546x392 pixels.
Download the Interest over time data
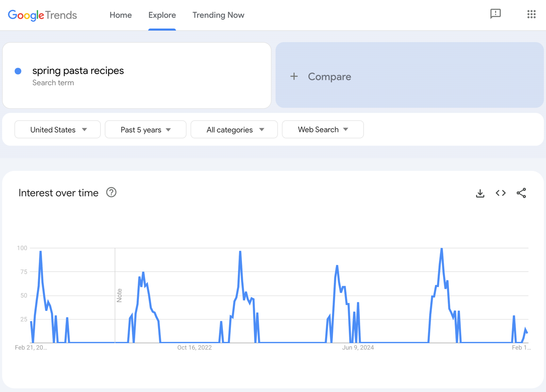(480, 193)
